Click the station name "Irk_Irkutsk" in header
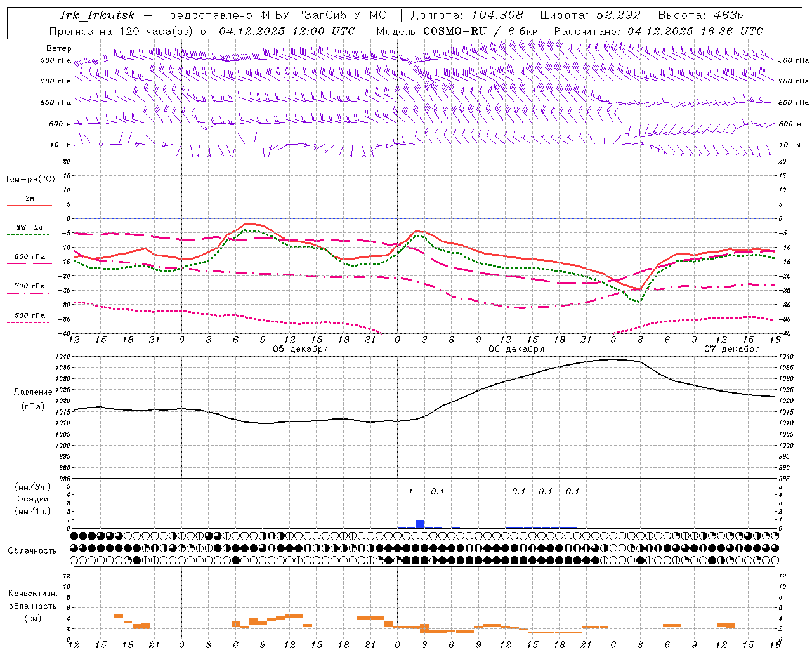 tap(98, 15)
